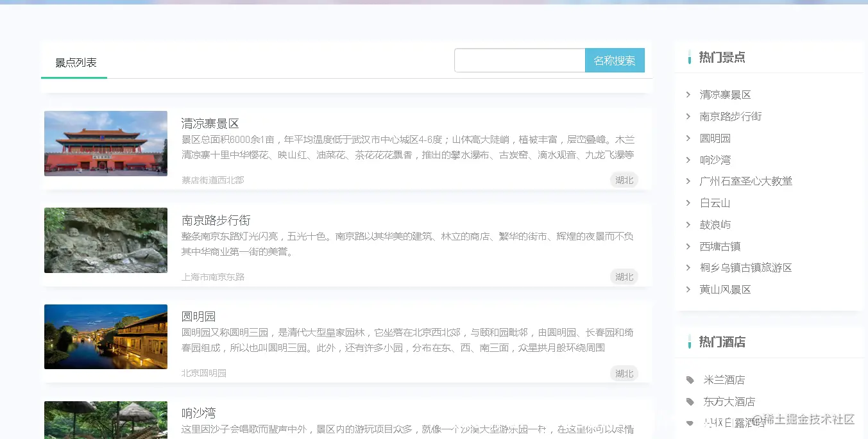This screenshot has height=439, width=868.
Task: Open 米兰酒店 in the 热门酒店 list
Action: click(x=724, y=380)
